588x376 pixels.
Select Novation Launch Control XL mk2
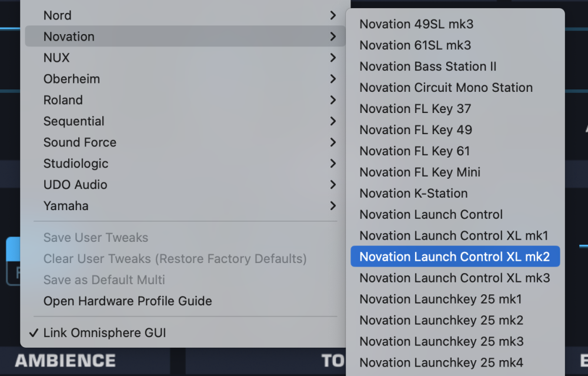click(455, 257)
